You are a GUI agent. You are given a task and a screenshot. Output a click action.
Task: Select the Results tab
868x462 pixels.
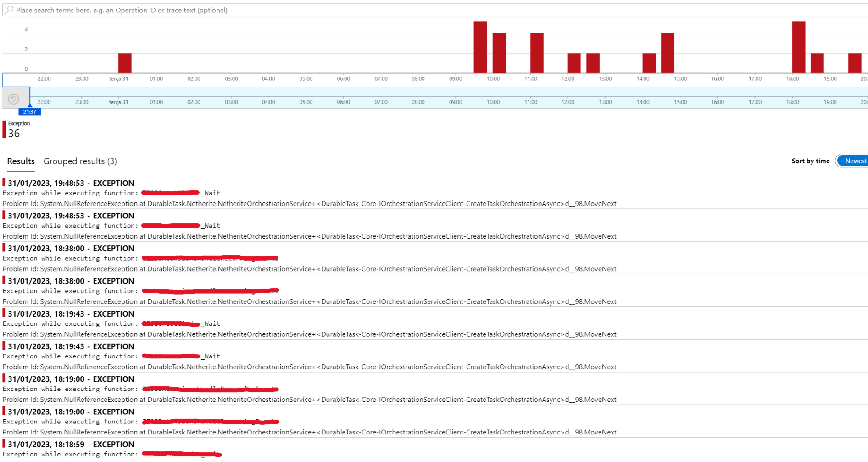click(x=20, y=161)
